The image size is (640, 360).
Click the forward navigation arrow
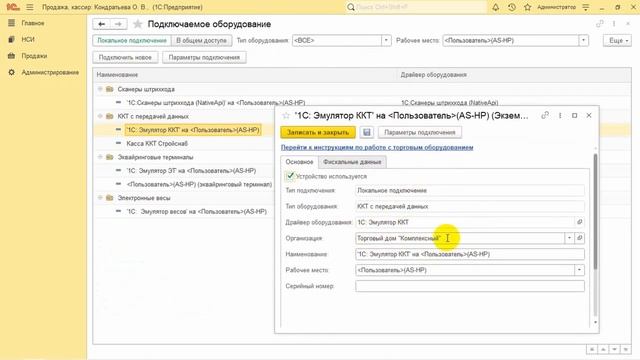(118, 24)
